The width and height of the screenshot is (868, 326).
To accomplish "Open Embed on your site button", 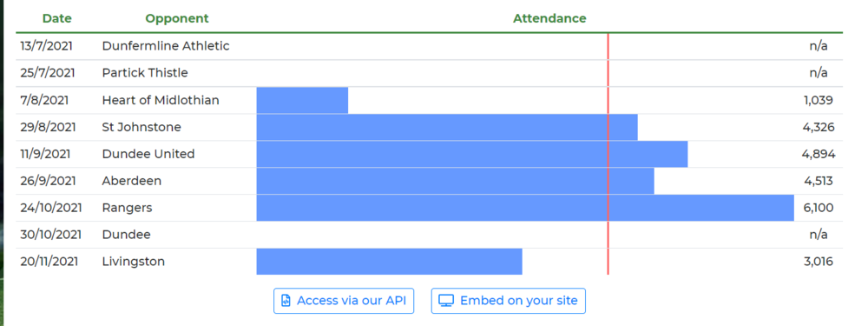I will pyautogui.click(x=508, y=301).
